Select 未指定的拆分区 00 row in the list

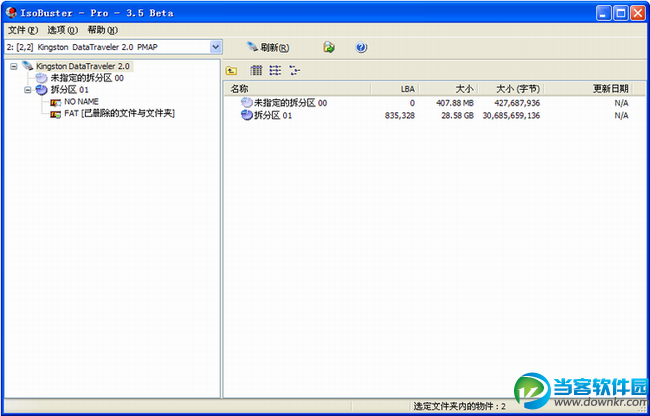pyautogui.click(x=435, y=103)
